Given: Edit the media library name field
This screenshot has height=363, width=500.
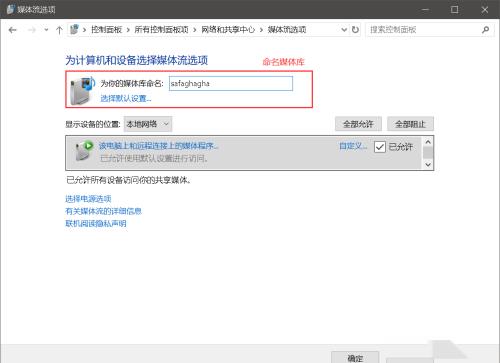Looking at the screenshot, I should pos(231,83).
